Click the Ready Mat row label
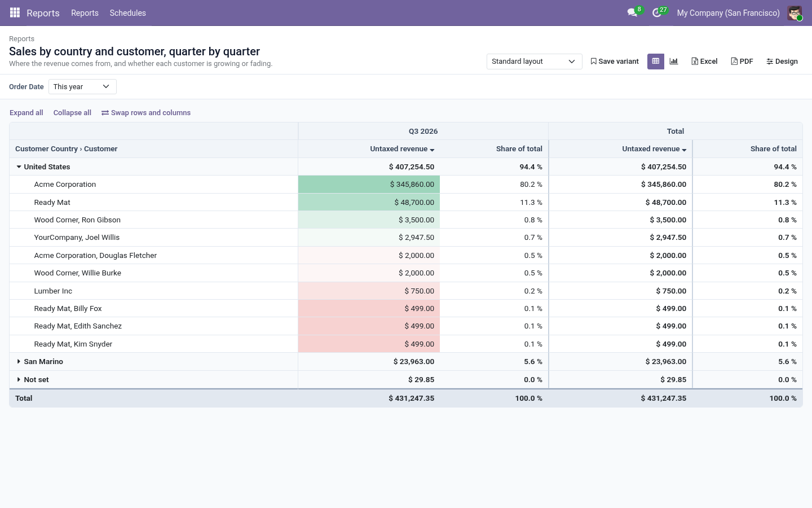This screenshot has height=508, width=812. tap(52, 203)
